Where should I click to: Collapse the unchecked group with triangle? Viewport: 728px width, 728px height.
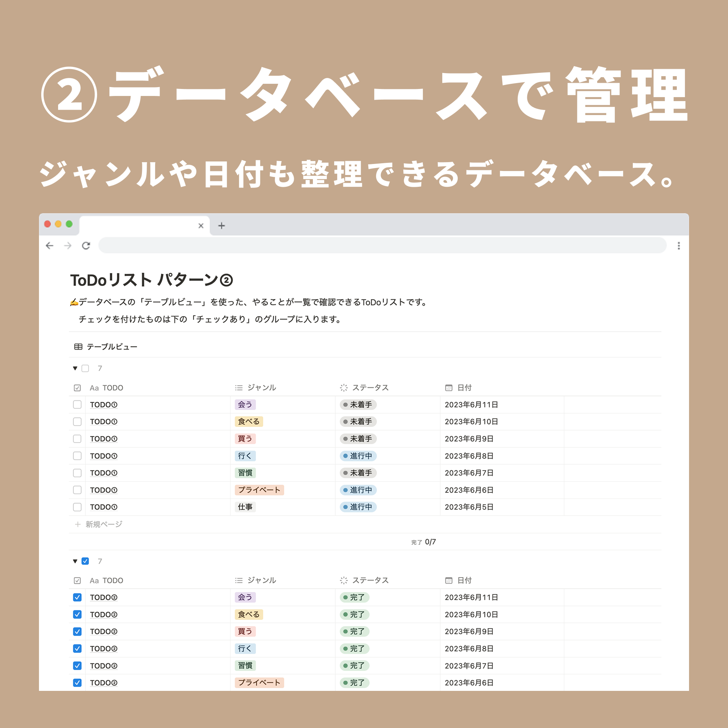[x=75, y=368]
